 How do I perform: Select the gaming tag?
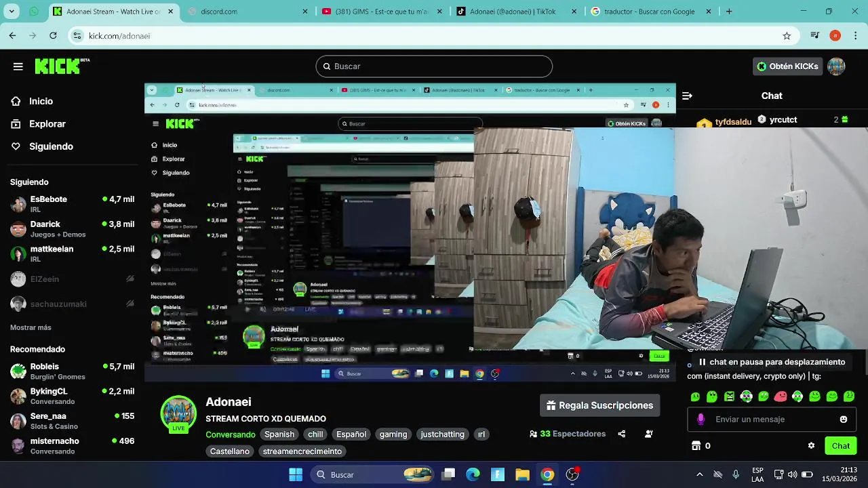[x=393, y=434]
